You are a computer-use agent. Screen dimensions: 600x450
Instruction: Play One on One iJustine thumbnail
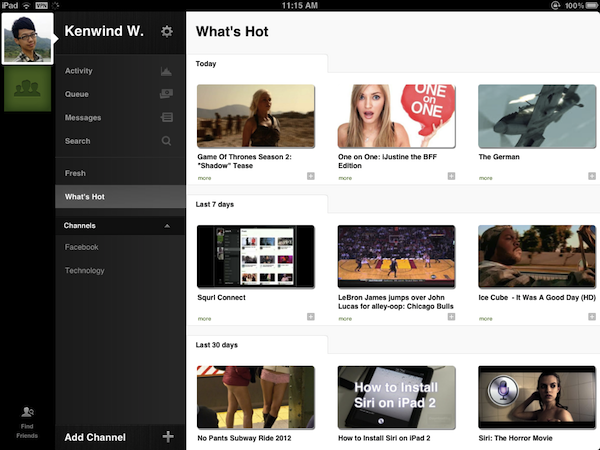coord(396,116)
